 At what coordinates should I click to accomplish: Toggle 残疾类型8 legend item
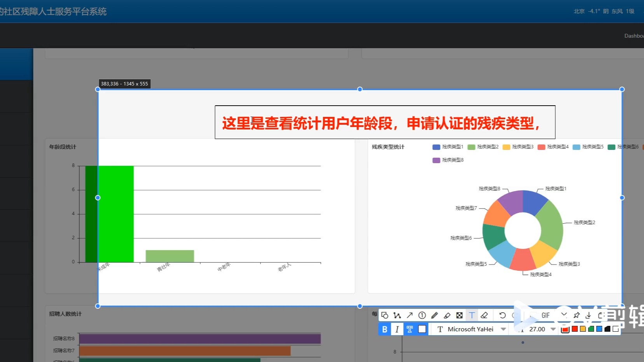click(x=448, y=160)
